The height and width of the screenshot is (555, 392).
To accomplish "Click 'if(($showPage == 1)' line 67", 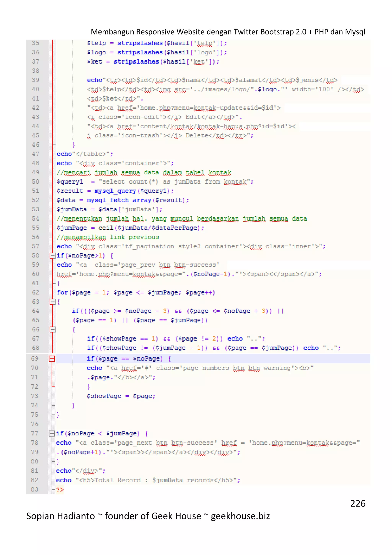I will pyautogui.click(x=176, y=339).
